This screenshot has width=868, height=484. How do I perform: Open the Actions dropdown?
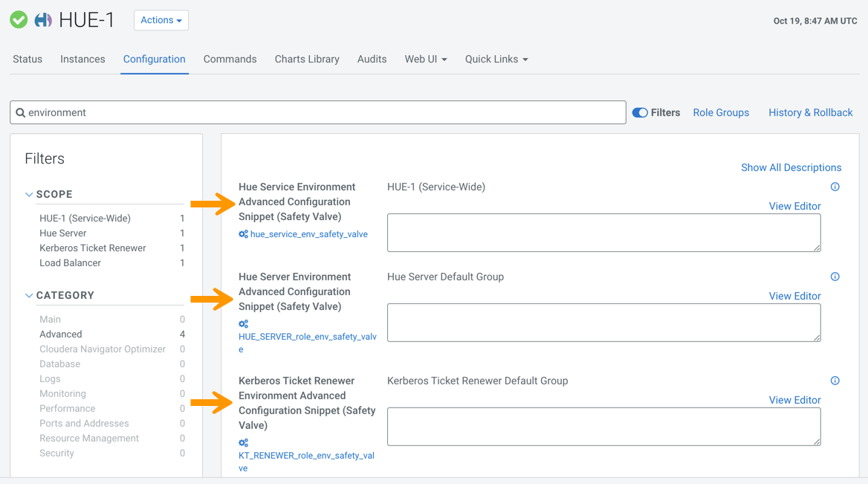click(x=161, y=20)
